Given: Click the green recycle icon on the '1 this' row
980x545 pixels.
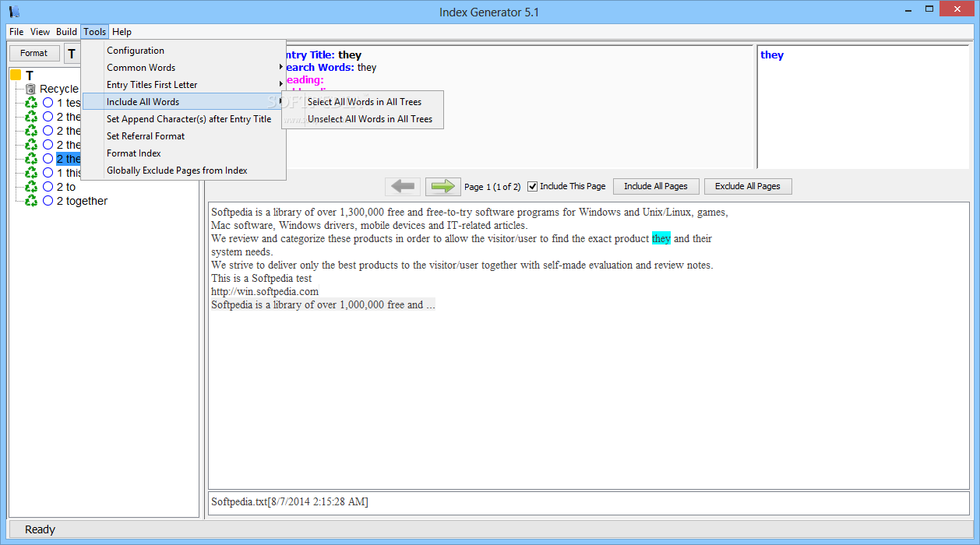Looking at the screenshot, I should click(31, 173).
